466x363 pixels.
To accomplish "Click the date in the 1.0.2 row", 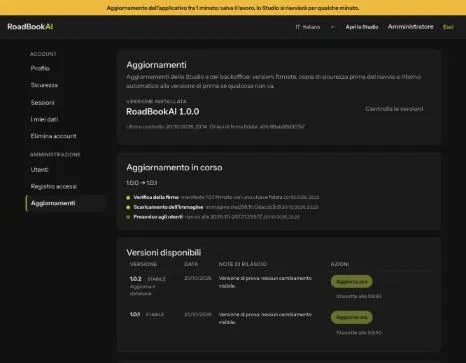I will pyautogui.click(x=197, y=278).
